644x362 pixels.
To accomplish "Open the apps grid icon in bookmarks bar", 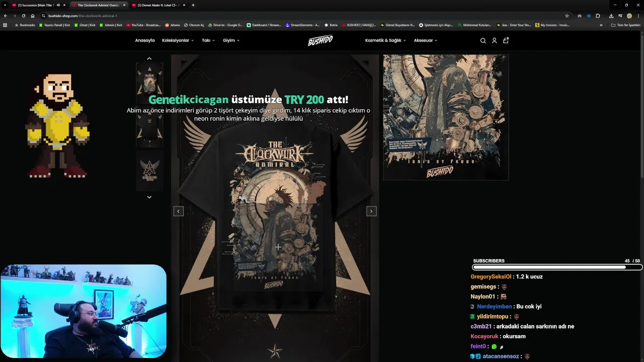I will 5,25.
